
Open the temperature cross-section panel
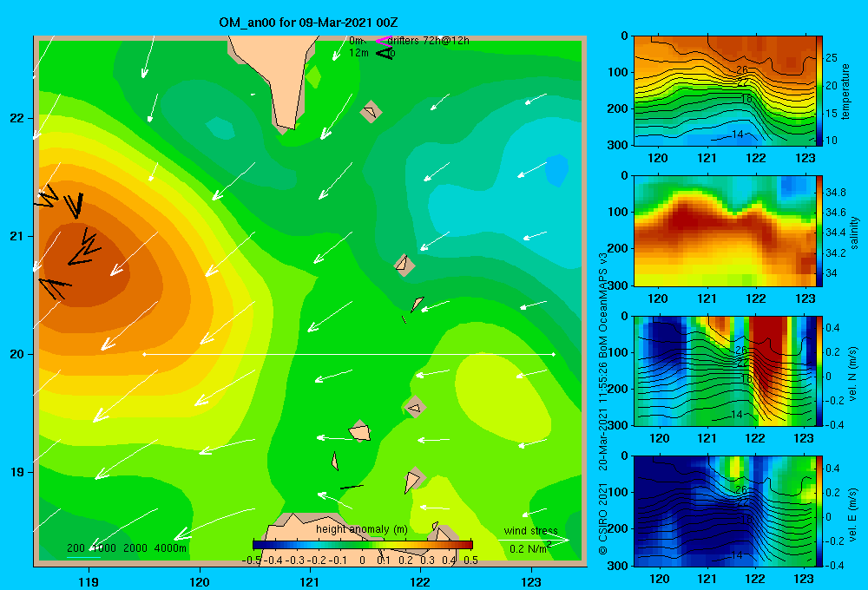click(725, 91)
